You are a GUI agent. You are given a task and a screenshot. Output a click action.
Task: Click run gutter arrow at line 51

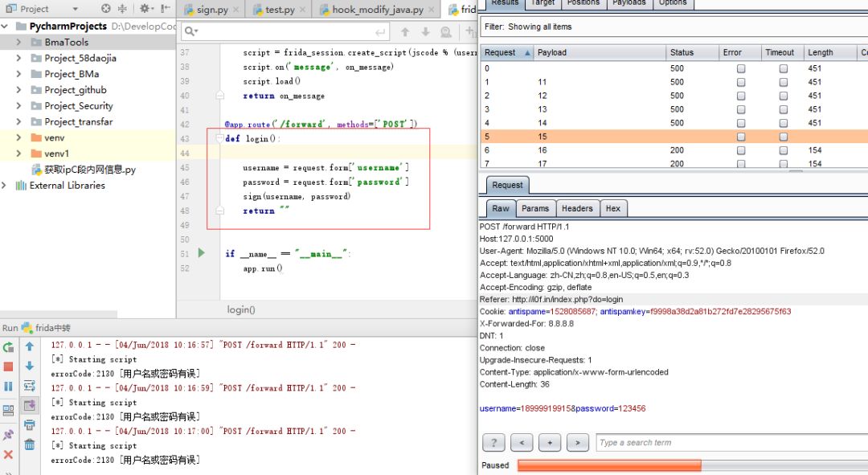click(202, 253)
